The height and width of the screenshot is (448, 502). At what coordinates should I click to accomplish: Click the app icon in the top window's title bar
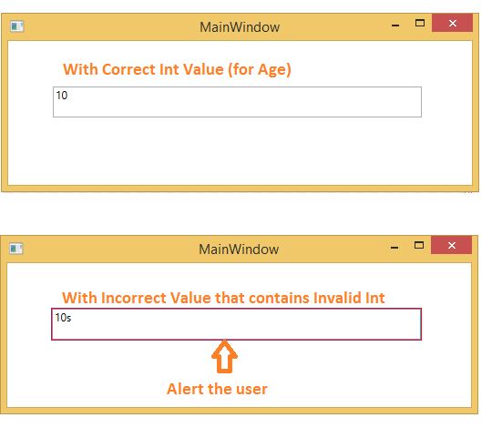pos(16,26)
